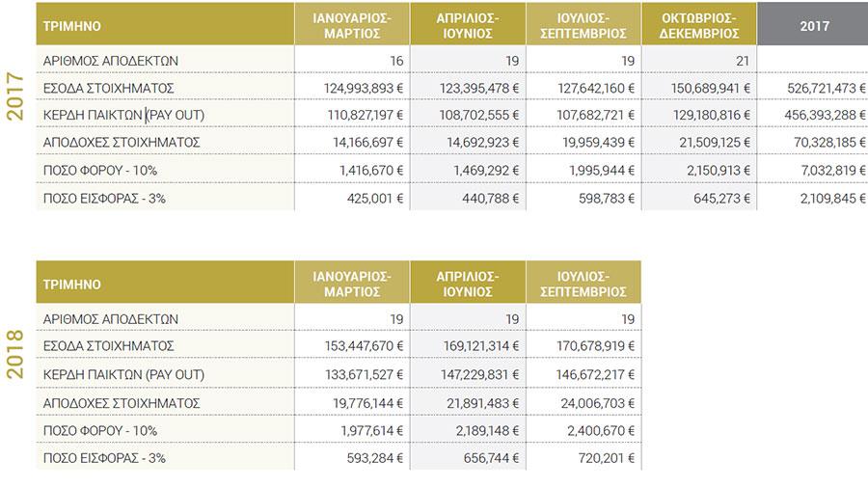Select 2,109,845 € total contribution cell
The height and width of the screenshot is (488, 868).
click(812, 198)
